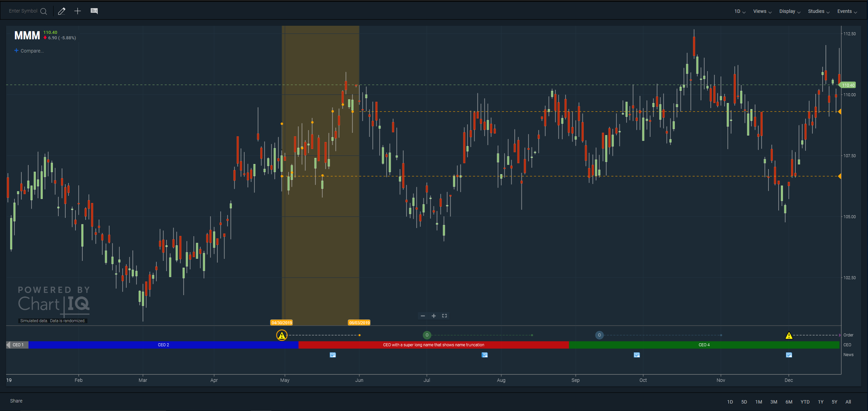Expand the Views dropdown
The width and height of the screenshot is (868, 411).
762,12
